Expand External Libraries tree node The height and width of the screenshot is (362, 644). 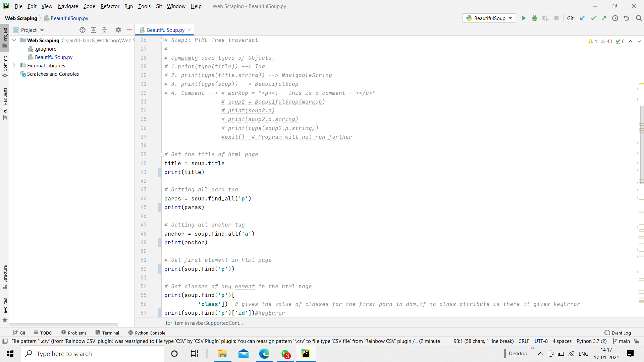click(x=14, y=65)
